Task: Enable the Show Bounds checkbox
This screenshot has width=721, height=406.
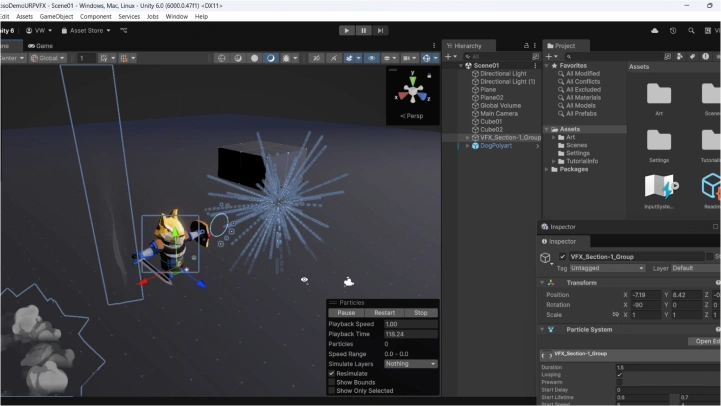Action: [332, 382]
